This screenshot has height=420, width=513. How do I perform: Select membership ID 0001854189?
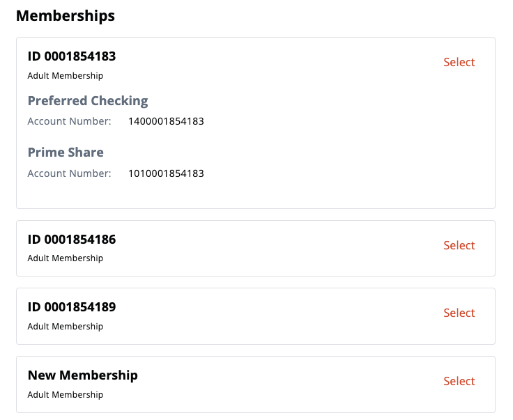coord(459,313)
